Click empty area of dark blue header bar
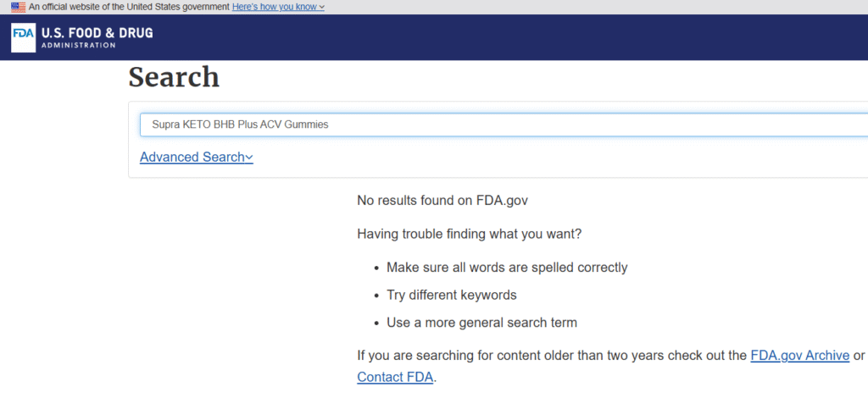 (509, 38)
